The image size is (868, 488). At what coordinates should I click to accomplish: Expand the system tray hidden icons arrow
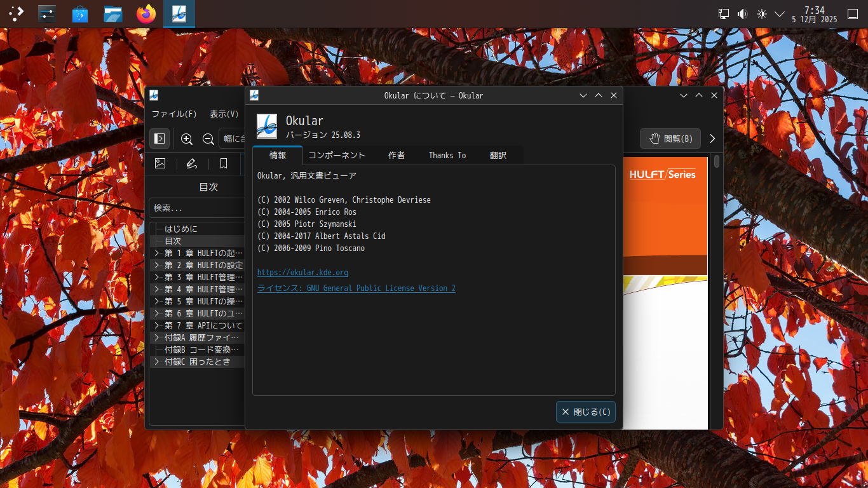[x=780, y=14]
